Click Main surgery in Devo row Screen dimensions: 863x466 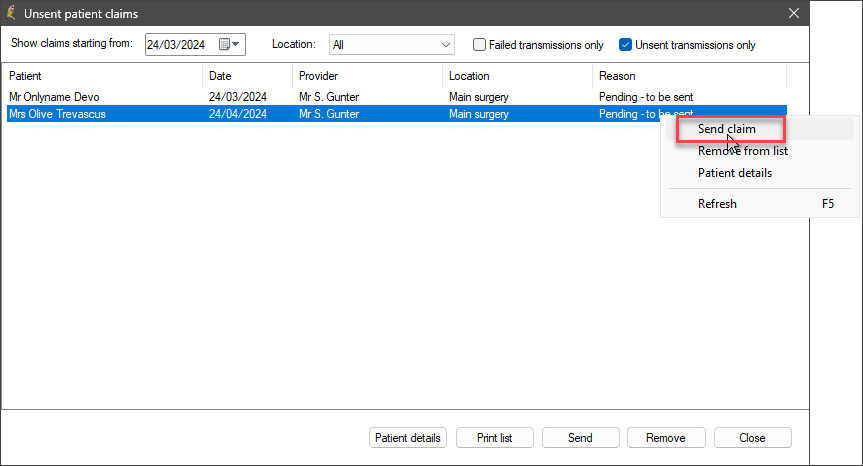(479, 97)
